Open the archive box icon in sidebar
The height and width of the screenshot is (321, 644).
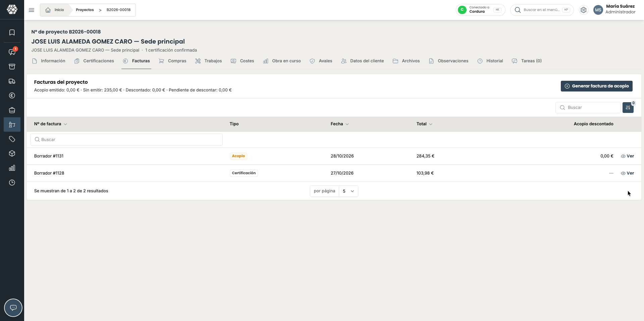click(x=12, y=67)
